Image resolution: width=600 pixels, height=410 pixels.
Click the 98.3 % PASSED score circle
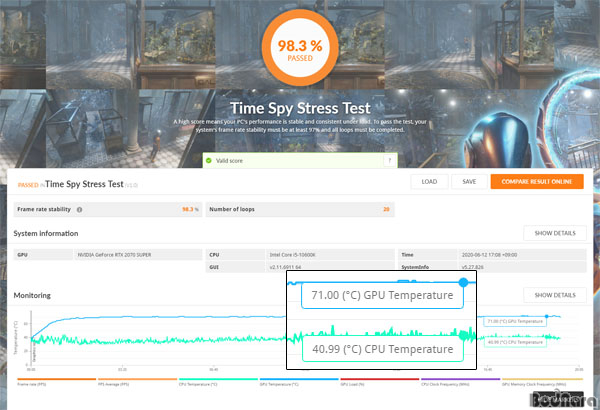[300, 48]
